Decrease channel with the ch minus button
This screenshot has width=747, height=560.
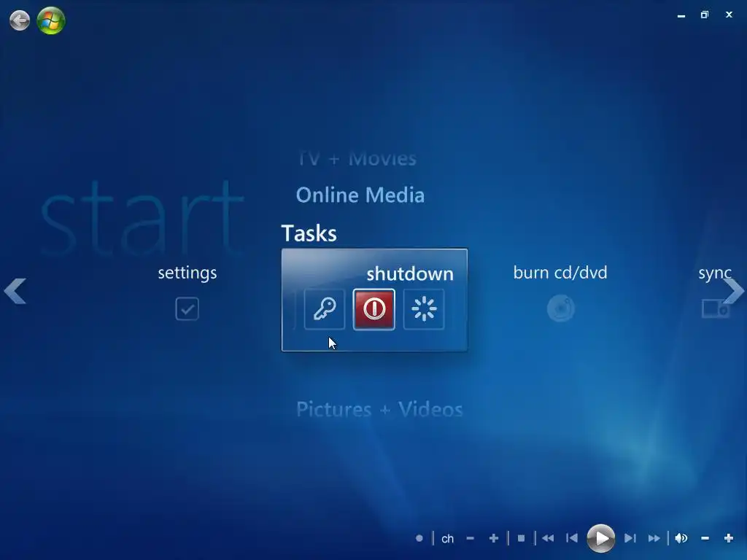click(x=471, y=539)
